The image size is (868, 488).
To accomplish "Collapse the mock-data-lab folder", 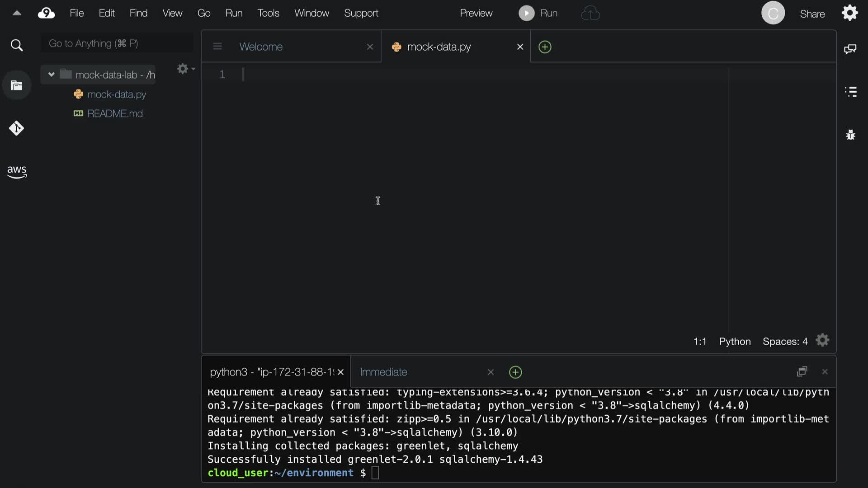I will (x=51, y=75).
